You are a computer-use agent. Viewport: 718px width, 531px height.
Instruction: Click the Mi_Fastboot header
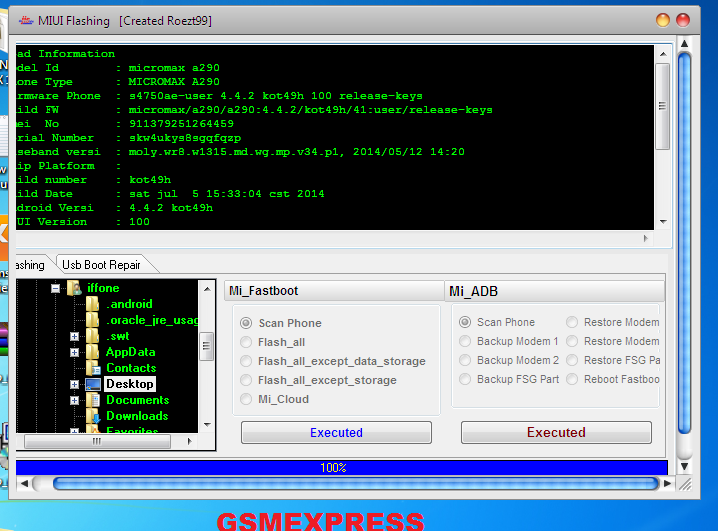(x=334, y=291)
